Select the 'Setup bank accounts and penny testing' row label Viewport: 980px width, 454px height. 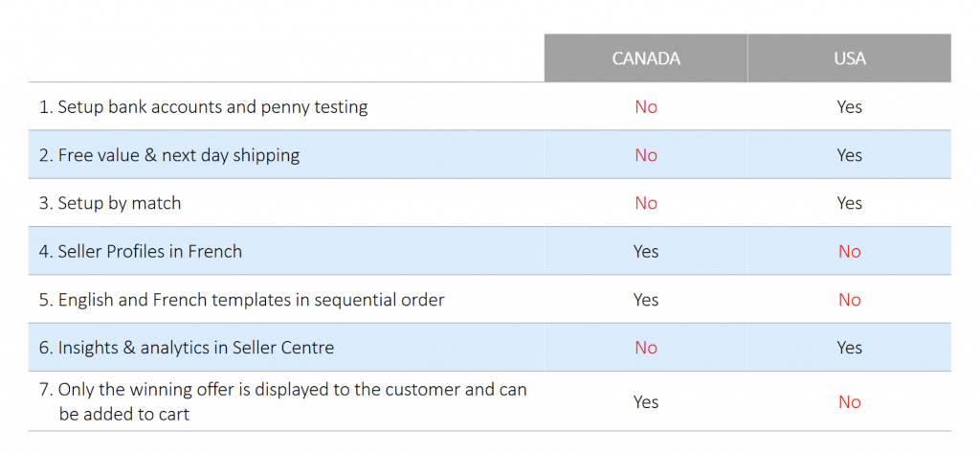click(203, 106)
